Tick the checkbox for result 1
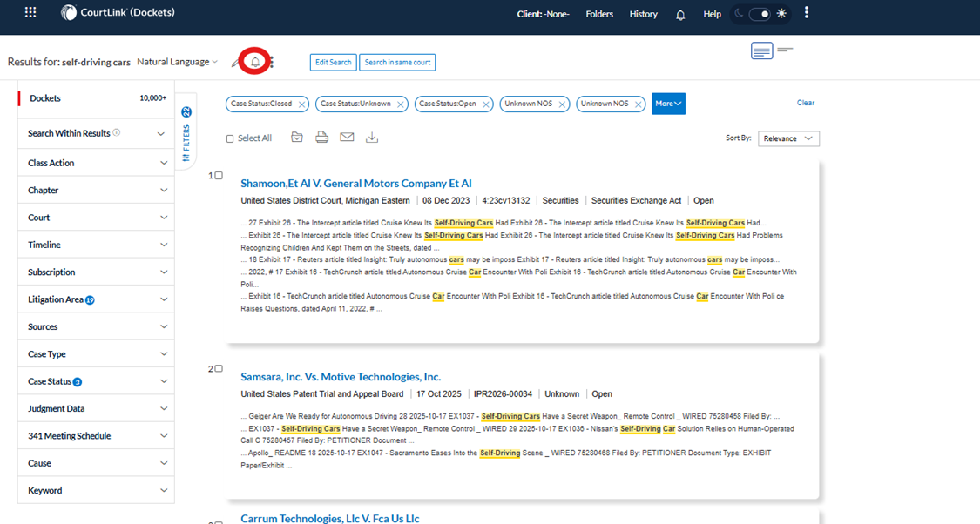 [219, 176]
